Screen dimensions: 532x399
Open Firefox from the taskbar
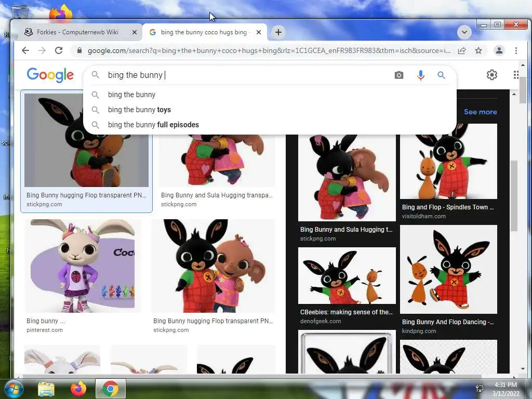coord(78,389)
